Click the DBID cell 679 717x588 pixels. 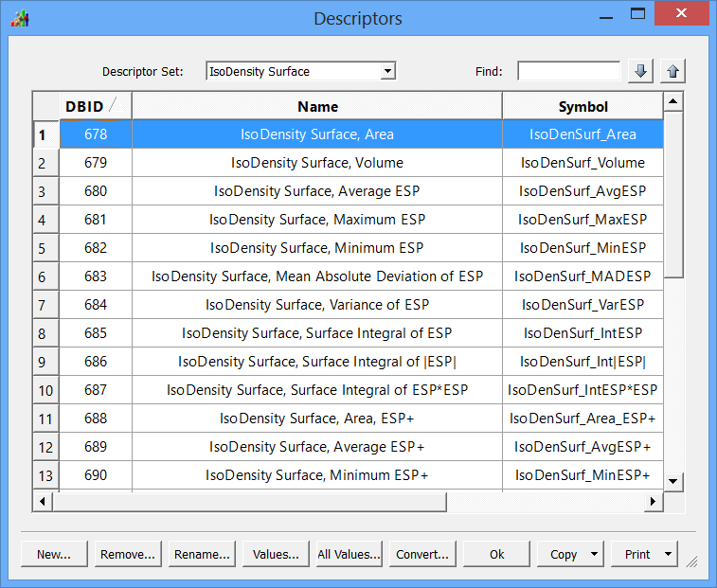[x=96, y=163]
